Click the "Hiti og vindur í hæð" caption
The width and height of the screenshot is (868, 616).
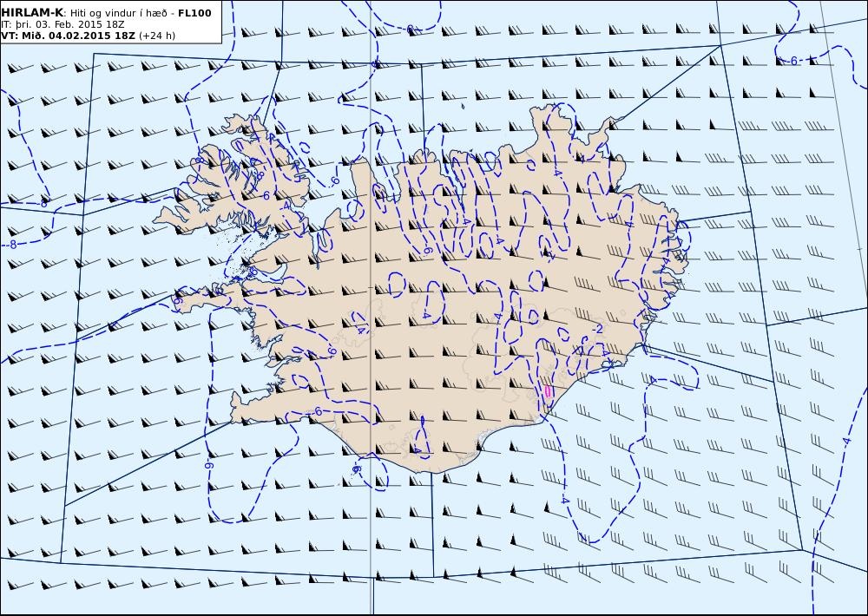[118, 13]
